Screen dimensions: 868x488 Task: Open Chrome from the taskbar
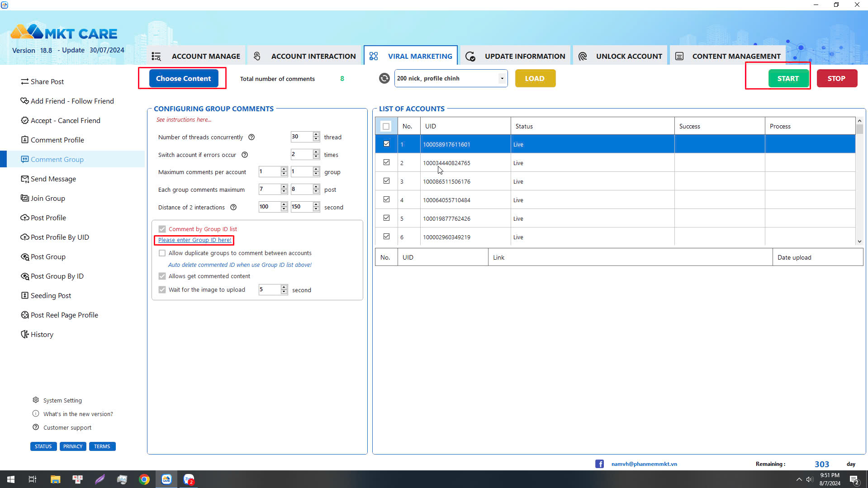(144, 479)
